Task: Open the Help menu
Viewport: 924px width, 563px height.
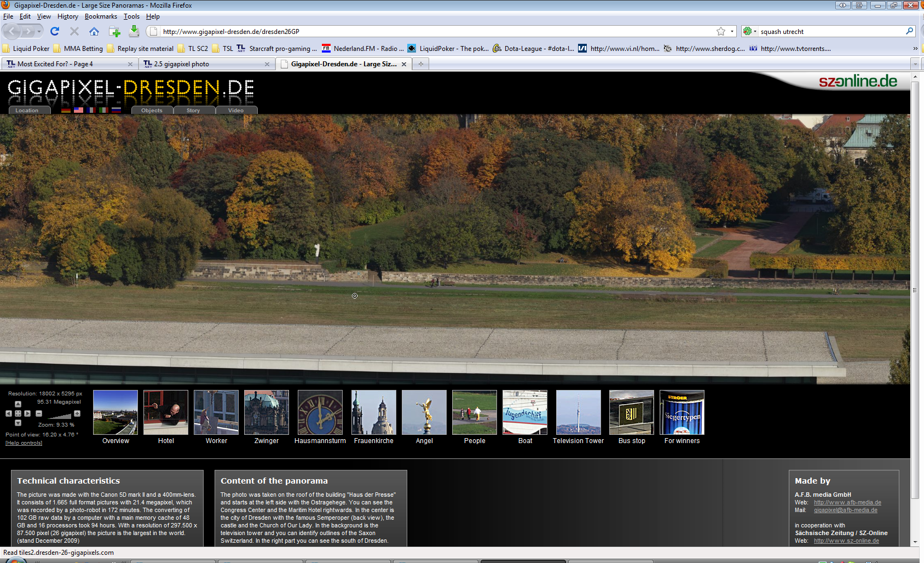Action: 153,16
